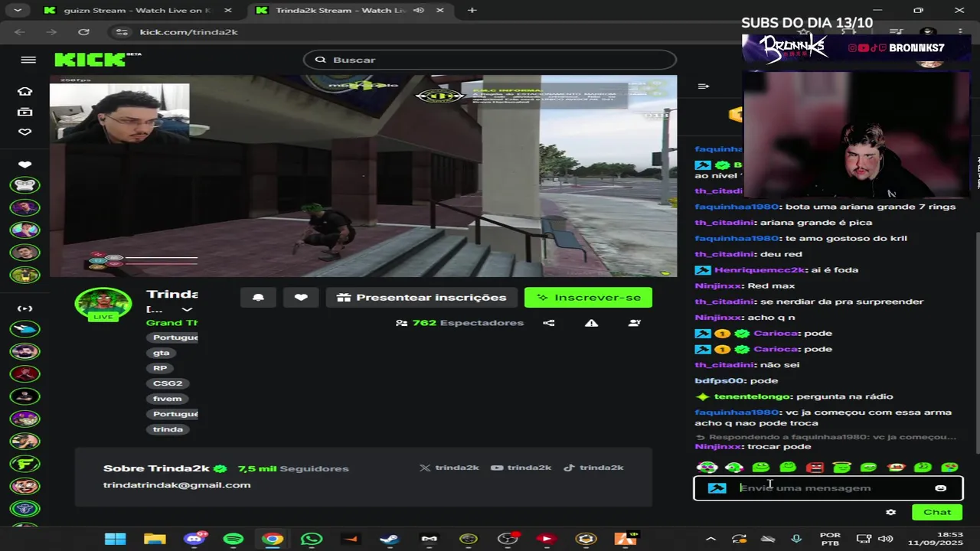Insert the green halo angel emote

tap(841, 467)
